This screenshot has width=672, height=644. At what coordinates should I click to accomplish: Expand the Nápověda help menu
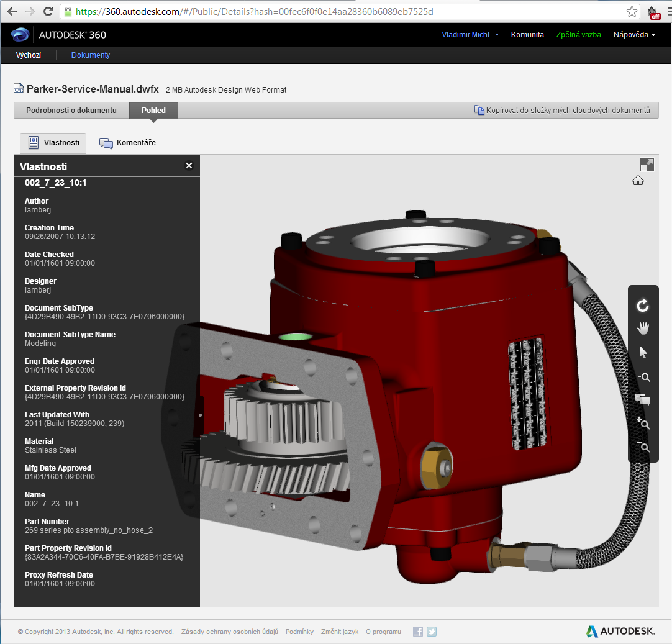(634, 35)
